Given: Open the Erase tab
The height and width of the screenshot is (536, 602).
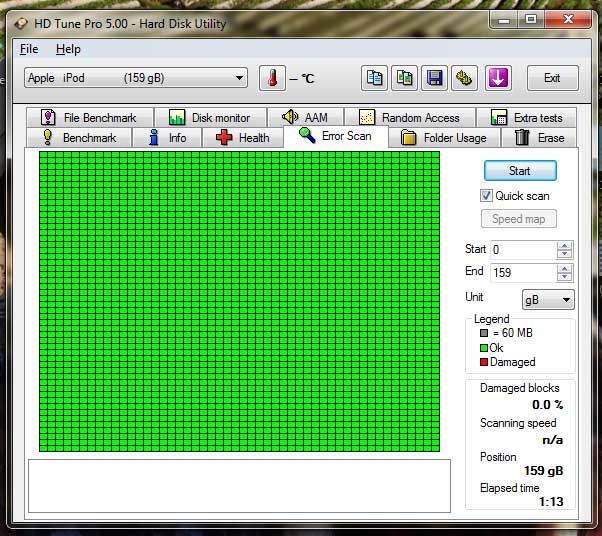Looking at the screenshot, I should click(x=539, y=138).
